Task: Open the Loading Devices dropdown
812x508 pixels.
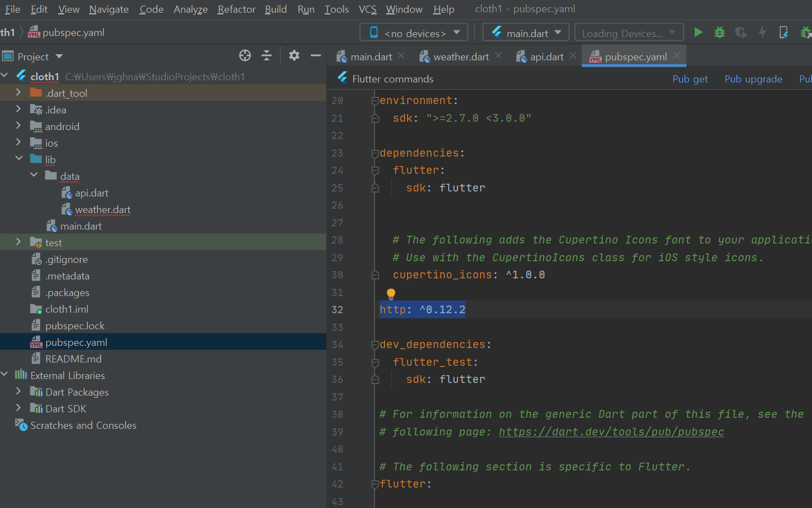Action: pyautogui.click(x=629, y=33)
